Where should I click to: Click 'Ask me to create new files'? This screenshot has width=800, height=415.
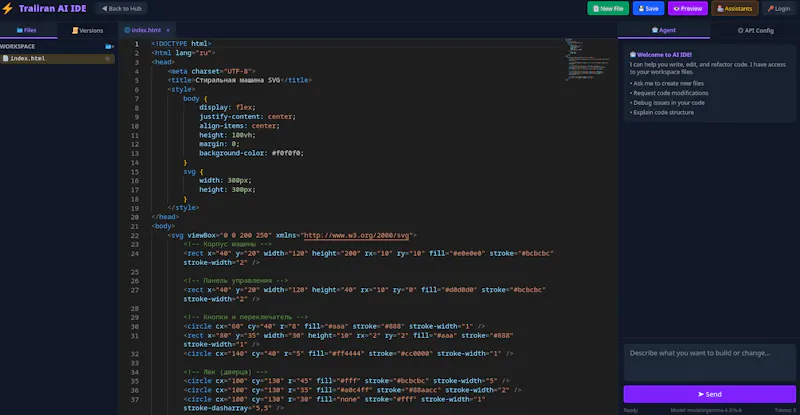(668, 83)
